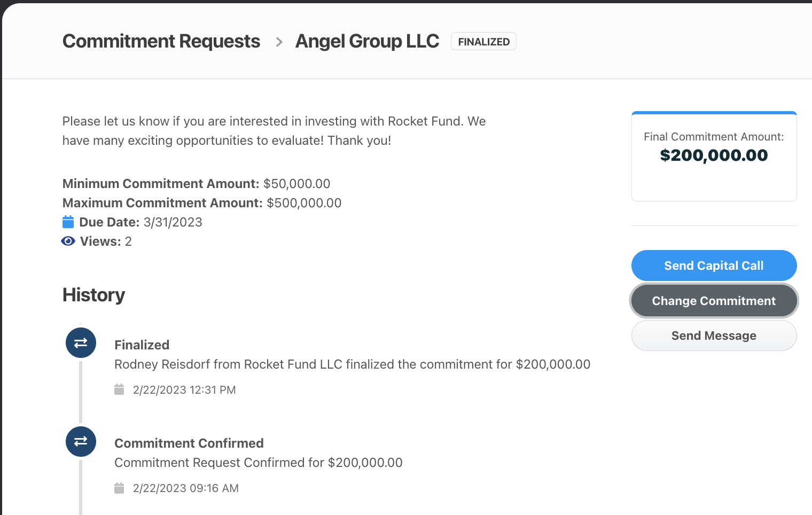Click the calendar icon under Commitment Confirmed
Viewport: 812px width, 515px height.
[119, 487]
